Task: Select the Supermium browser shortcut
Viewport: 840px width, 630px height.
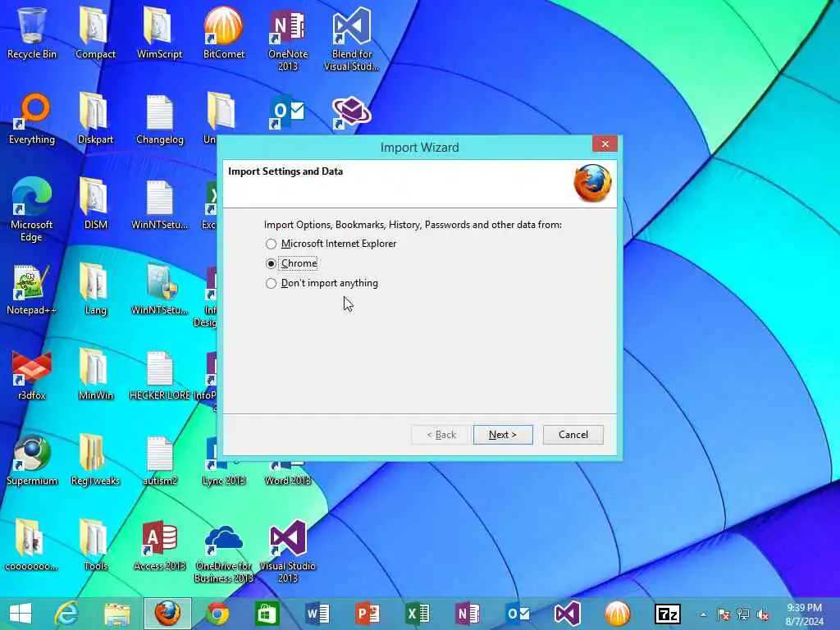Action: [x=32, y=459]
